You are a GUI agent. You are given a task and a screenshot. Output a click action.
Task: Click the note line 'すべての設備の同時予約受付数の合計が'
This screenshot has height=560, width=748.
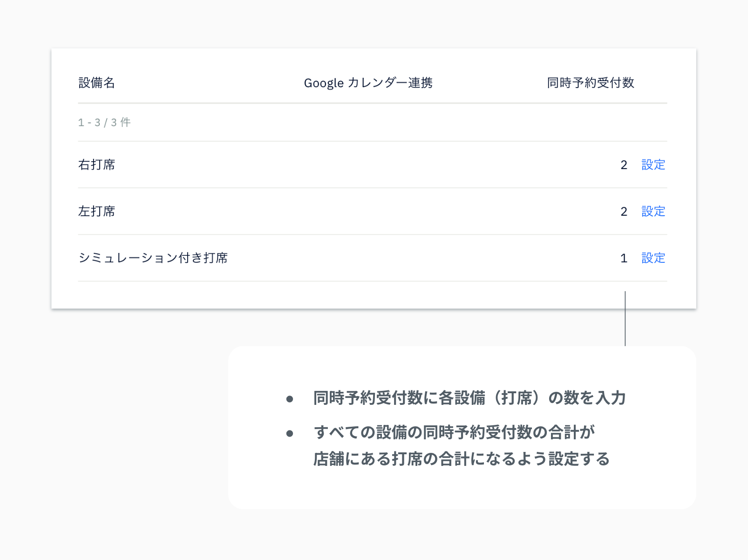point(454,432)
